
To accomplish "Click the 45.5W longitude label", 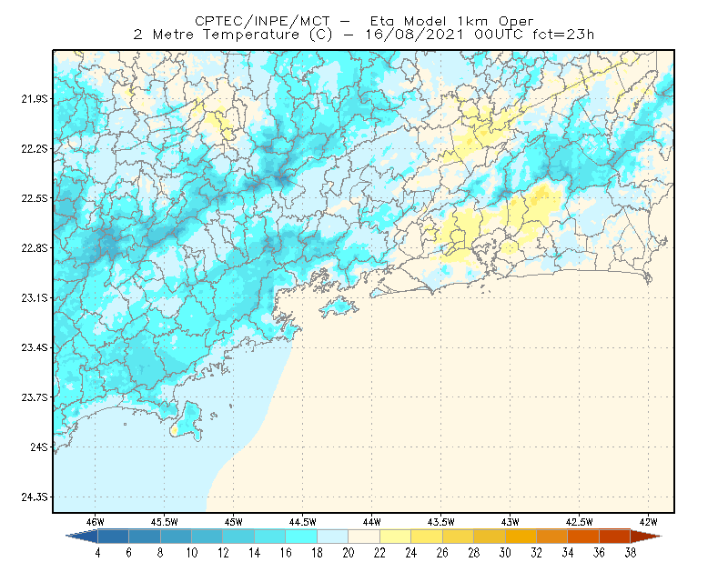I will (x=165, y=522).
